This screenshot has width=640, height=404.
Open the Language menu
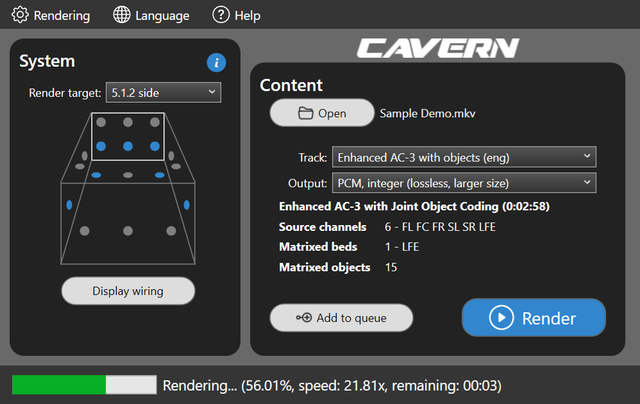[151, 16]
